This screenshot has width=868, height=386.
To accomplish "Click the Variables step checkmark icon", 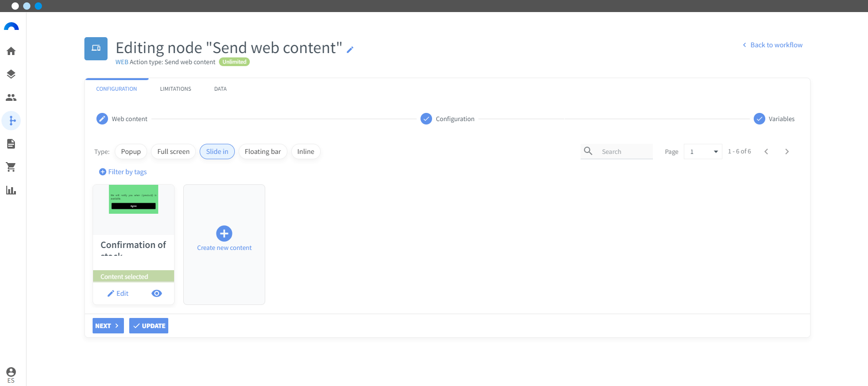I will click(x=759, y=119).
